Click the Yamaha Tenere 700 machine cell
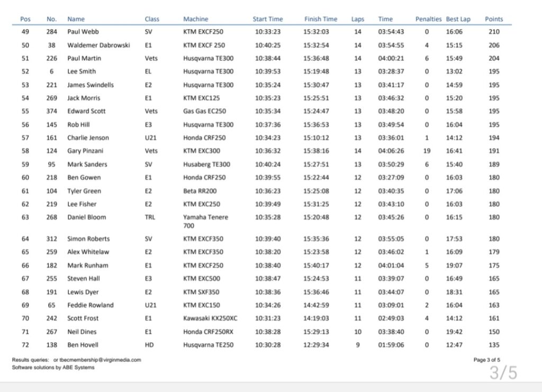 (x=203, y=221)
